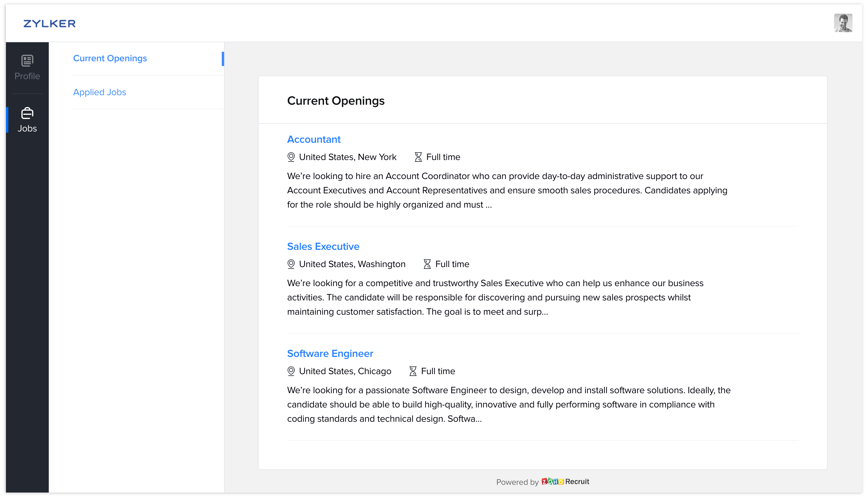
Task: Open the Software Engineer job posting
Action: click(330, 353)
